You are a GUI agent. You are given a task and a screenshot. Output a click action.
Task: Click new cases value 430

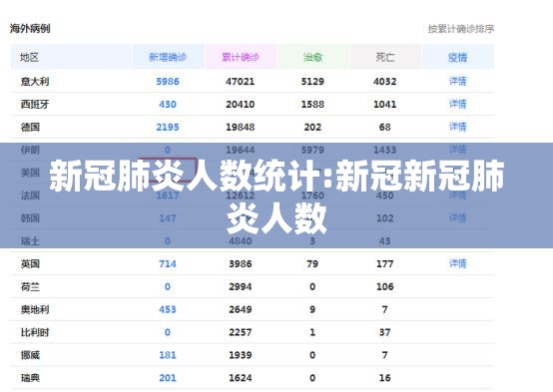point(168,105)
